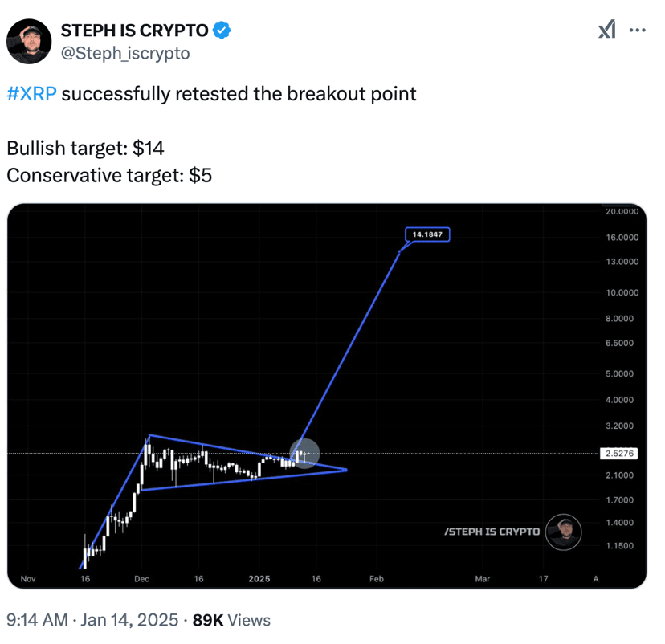Select the 2025 marker on the time axis
Viewport: 665px width, 644px height.
(x=259, y=578)
